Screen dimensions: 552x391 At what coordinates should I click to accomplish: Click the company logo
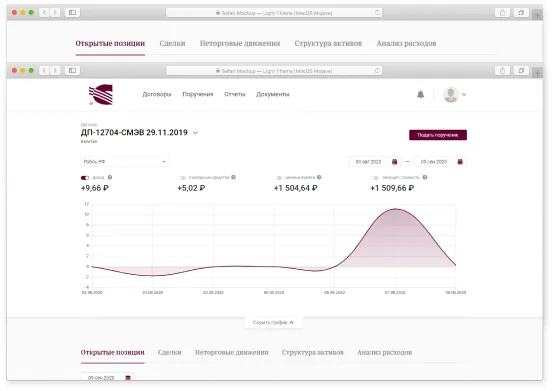click(101, 95)
